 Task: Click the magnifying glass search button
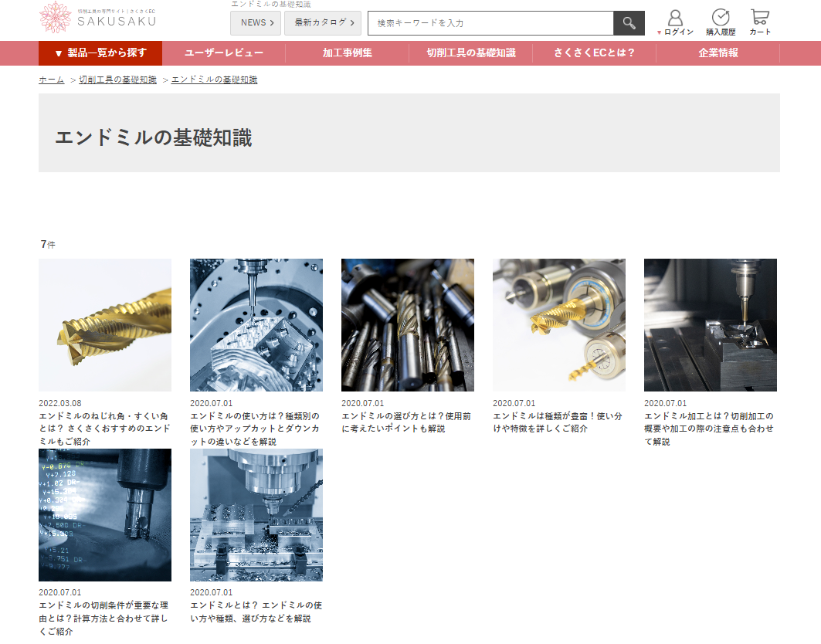tap(629, 23)
